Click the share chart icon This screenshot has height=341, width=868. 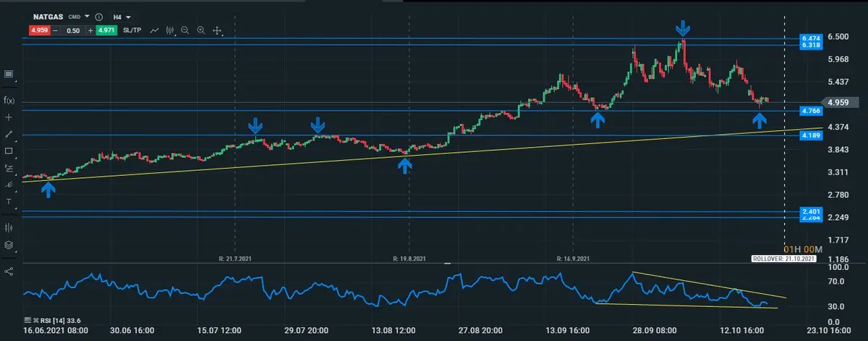tap(9, 271)
